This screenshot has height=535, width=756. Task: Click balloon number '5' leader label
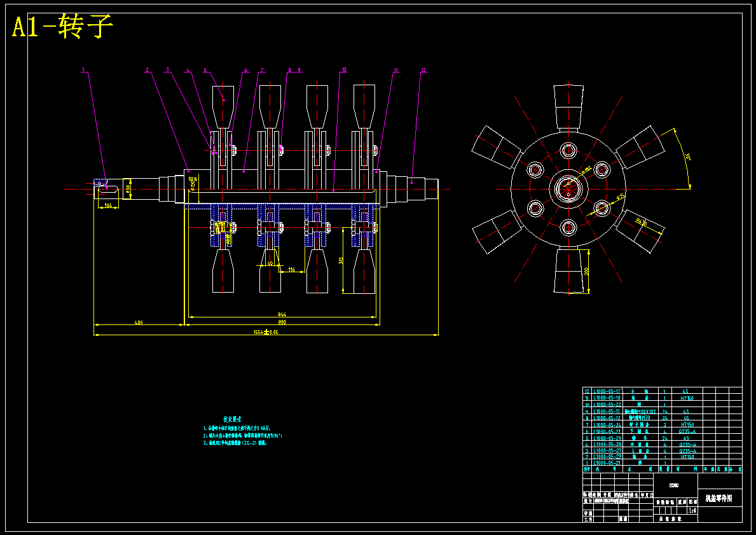point(205,71)
